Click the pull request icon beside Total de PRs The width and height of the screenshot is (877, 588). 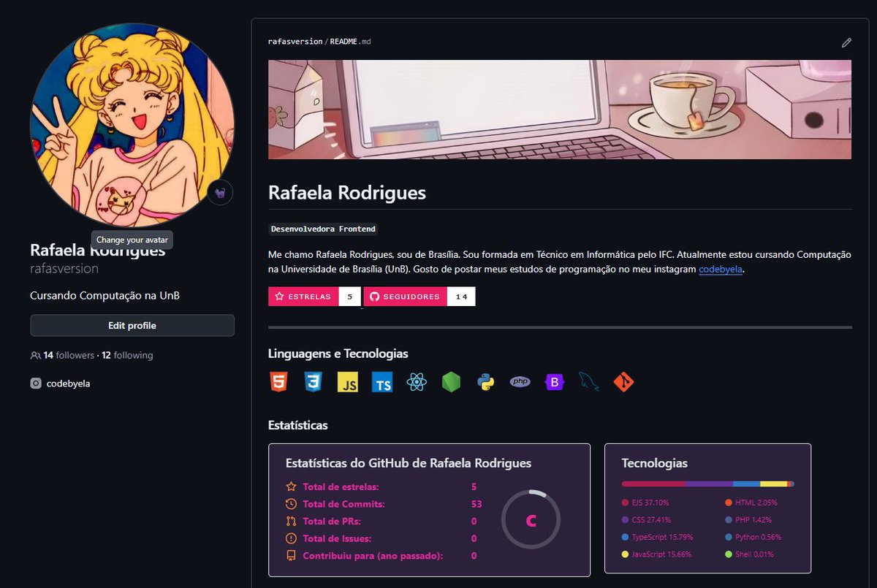pyautogui.click(x=291, y=521)
